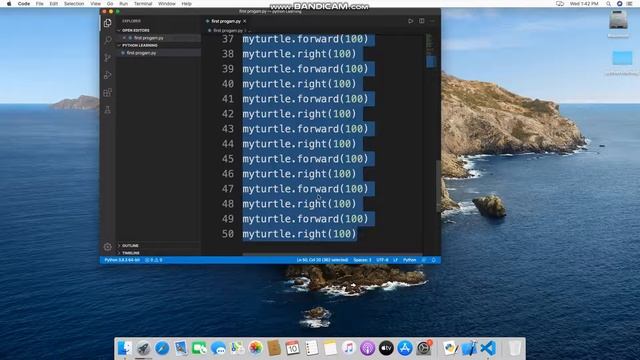Expand the Outline section

coord(130,246)
